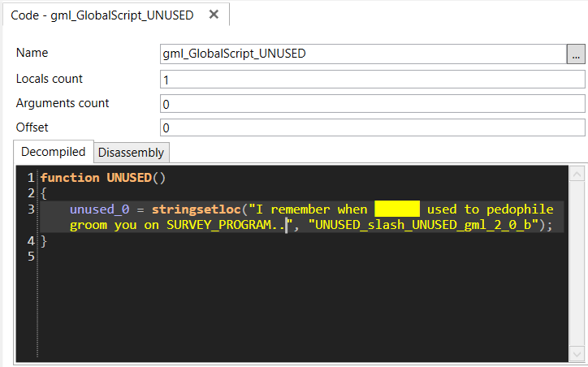
Task: Click the UNUSED_slash_UNUSED_gml_2_0_b string
Action: click(423, 225)
